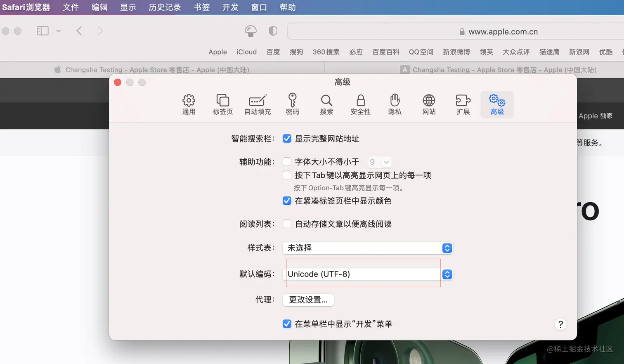Viewport: 624px width, 364px height.
Task: Open the QQ空间 favorites bookmark
Action: pos(421,52)
